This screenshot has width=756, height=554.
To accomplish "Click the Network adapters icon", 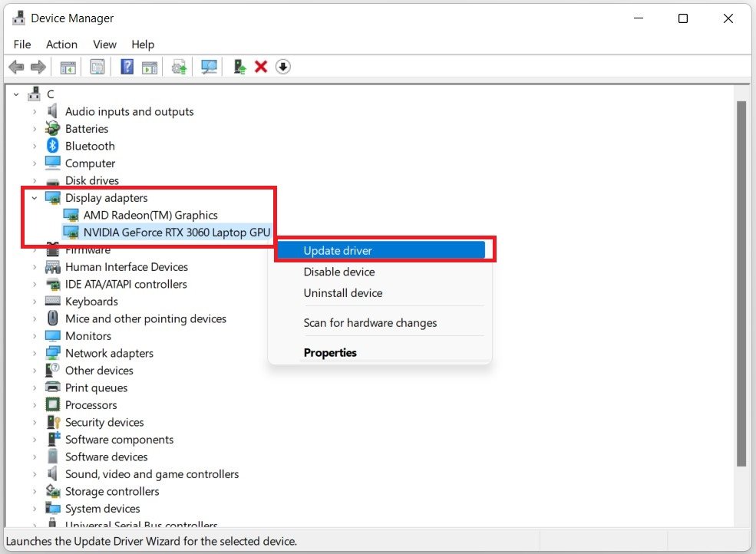I will 52,352.
